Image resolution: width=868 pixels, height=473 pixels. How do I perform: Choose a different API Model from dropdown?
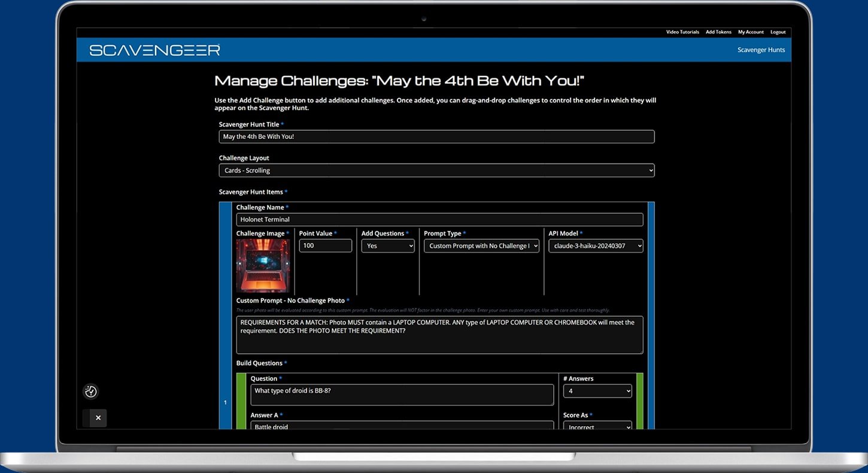tap(596, 246)
